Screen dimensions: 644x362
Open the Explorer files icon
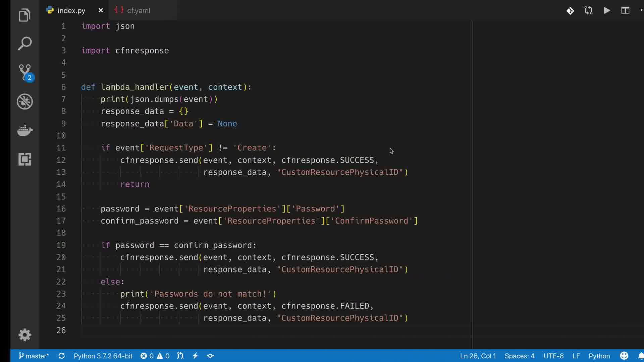(24, 15)
